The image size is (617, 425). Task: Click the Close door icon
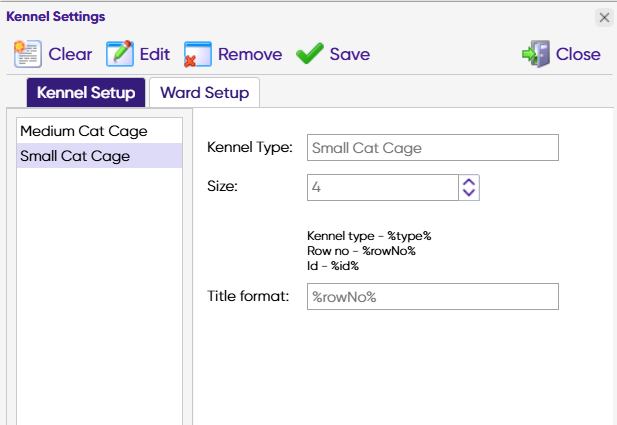point(536,54)
